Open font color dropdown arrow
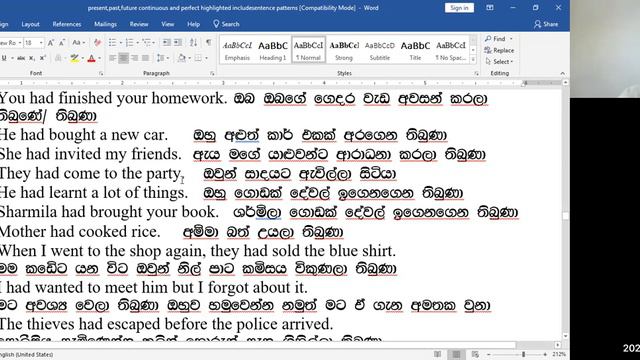The image size is (640, 360). [99, 58]
